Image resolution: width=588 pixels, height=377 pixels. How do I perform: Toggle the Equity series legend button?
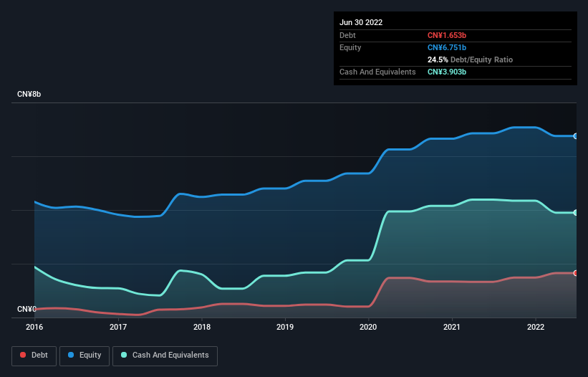[x=85, y=355]
